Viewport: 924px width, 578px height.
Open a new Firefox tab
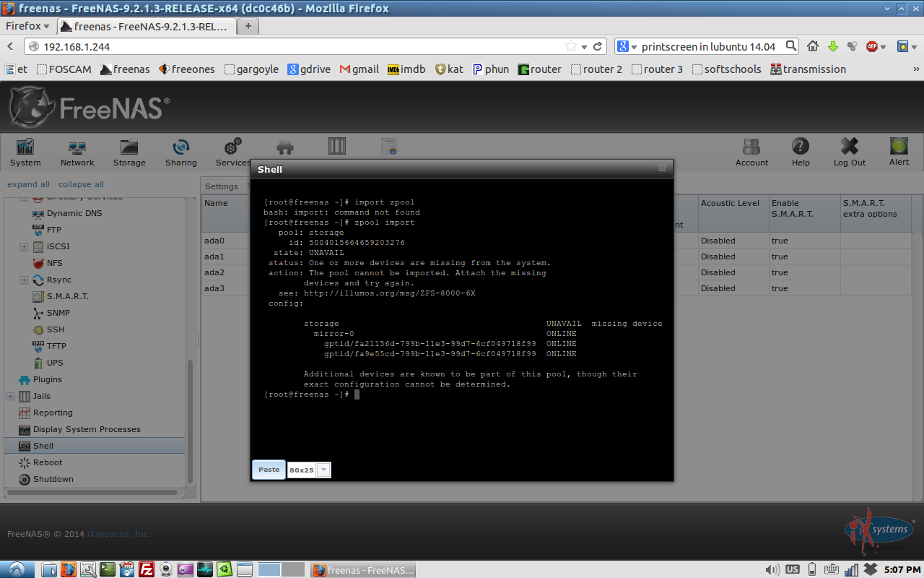pyautogui.click(x=248, y=26)
